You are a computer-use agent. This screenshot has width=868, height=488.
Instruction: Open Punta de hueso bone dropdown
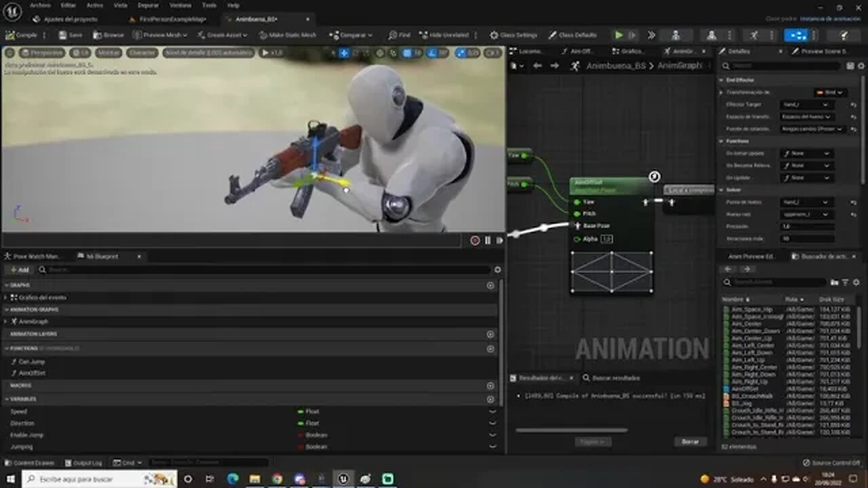pos(806,202)
